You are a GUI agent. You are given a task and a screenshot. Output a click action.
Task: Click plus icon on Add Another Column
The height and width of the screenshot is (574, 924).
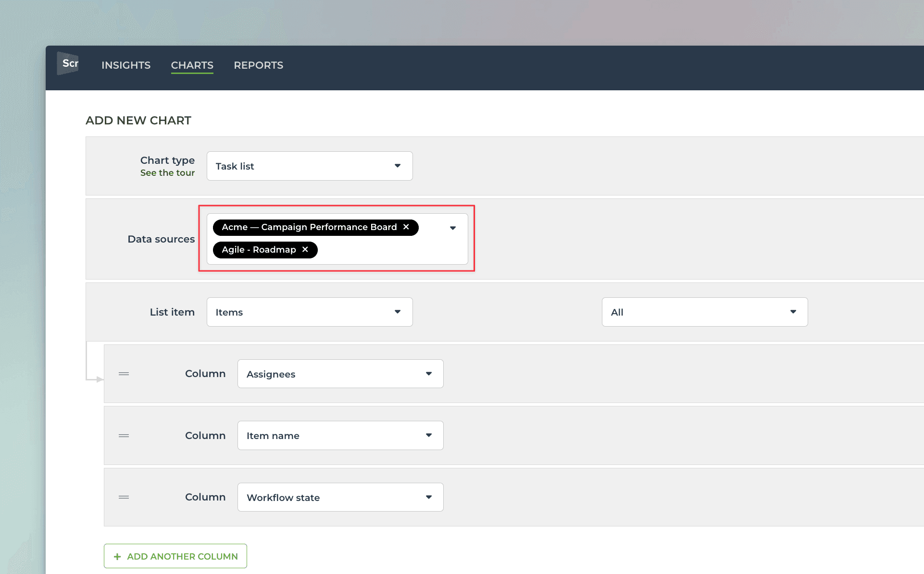click(x=117, y=557)
